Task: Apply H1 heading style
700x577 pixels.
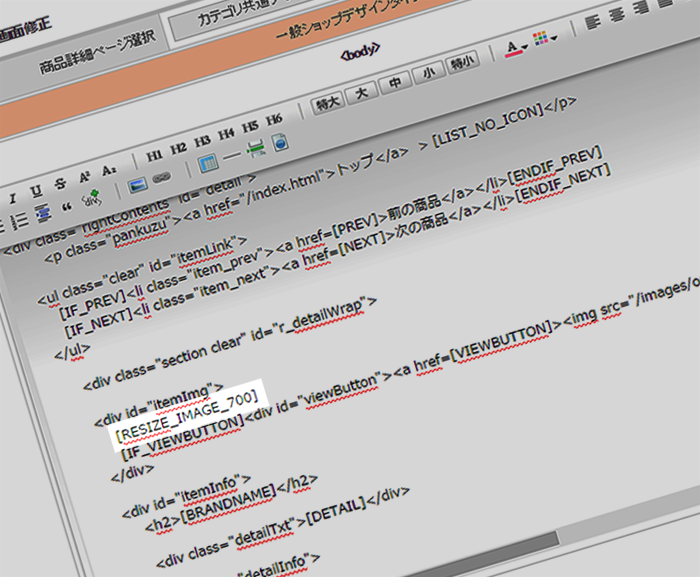Action: pyautogui.click(x=154, y=156)
